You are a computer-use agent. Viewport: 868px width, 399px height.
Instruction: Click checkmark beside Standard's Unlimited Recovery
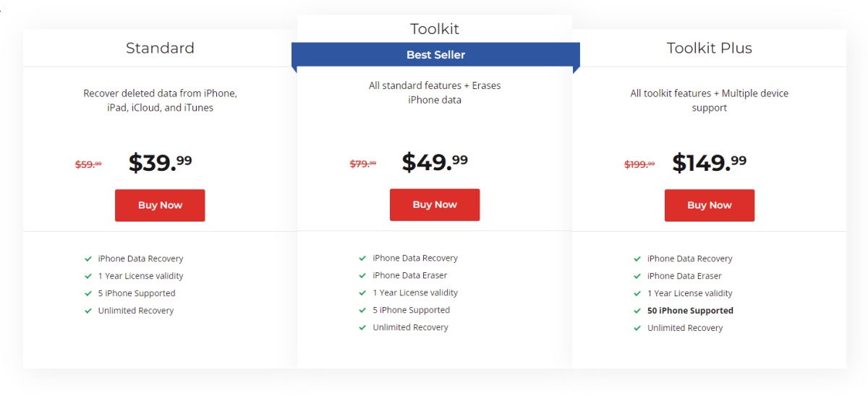point(88,311)
